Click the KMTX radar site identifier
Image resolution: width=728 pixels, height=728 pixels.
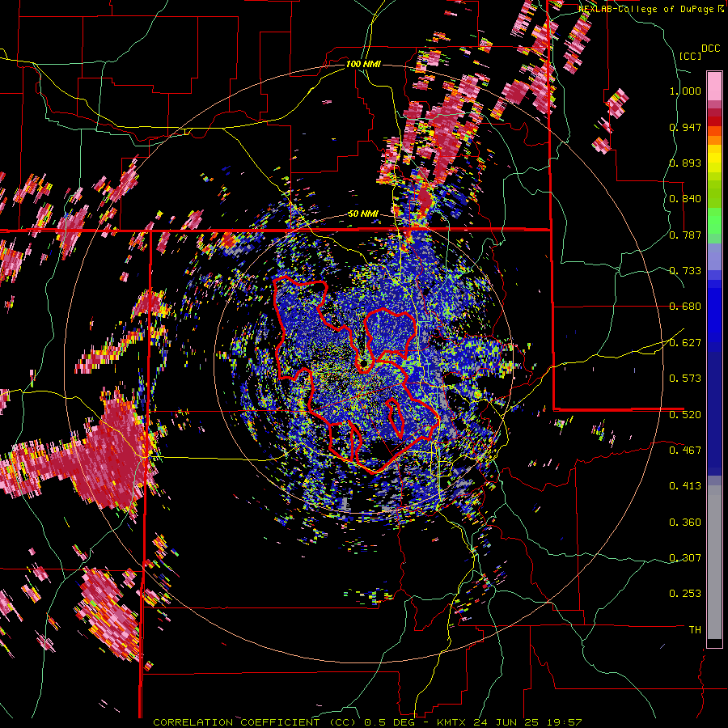(x=453, y=722)
